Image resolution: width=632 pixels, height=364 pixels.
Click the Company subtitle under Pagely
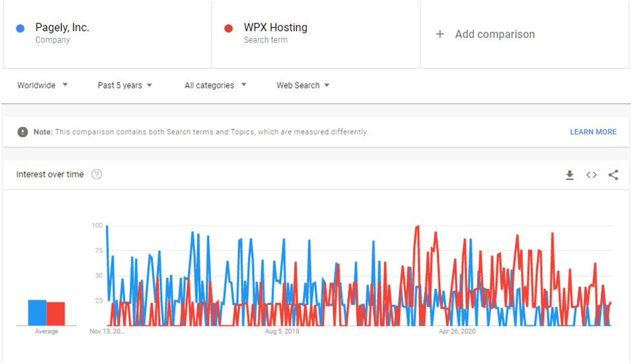(52, 40)
